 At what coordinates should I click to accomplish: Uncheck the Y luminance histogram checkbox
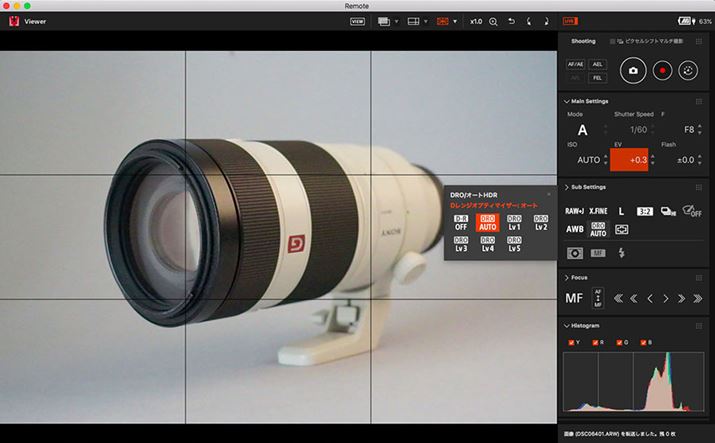click(x=572, y=343)
